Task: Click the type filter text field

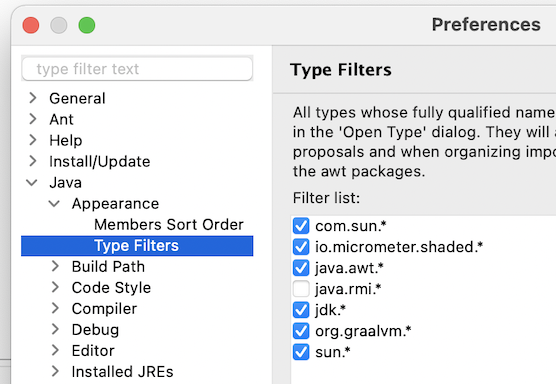Action: [x=137, y=68]
